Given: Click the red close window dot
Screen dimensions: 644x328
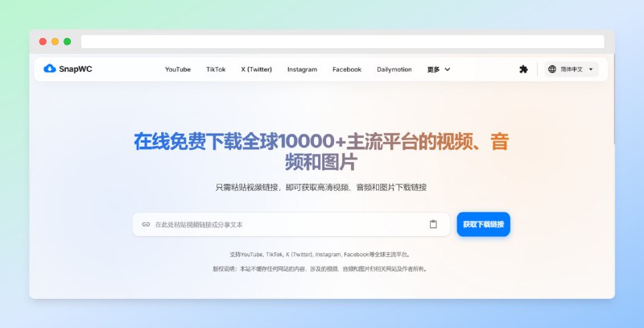Looking at the screenshot, I should pyautogui.click(x=43, y=42).
